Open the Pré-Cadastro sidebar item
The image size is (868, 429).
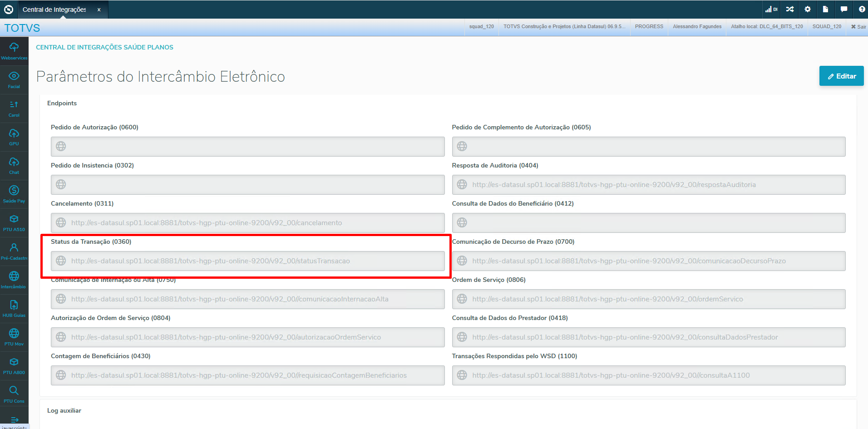pyautogui.click(x=14, y=251)
